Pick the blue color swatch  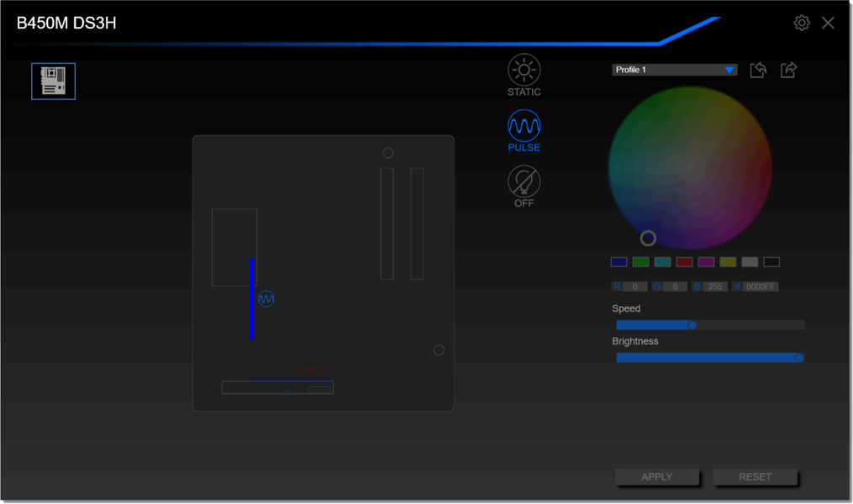619,262
